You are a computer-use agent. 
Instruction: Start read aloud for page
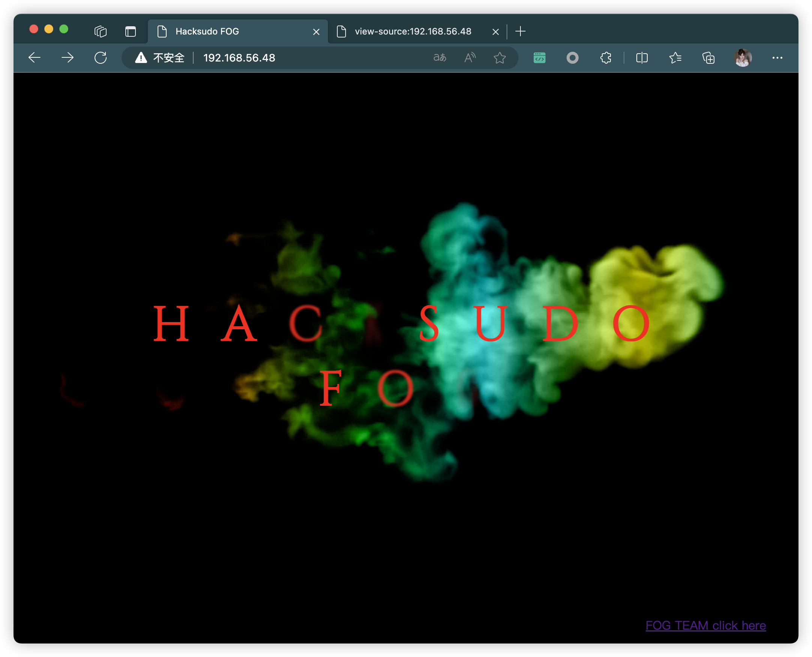(x=470, y=57)
